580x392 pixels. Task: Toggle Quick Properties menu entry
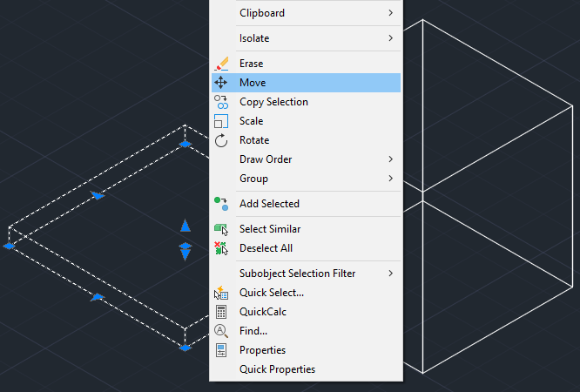[306, 369]
